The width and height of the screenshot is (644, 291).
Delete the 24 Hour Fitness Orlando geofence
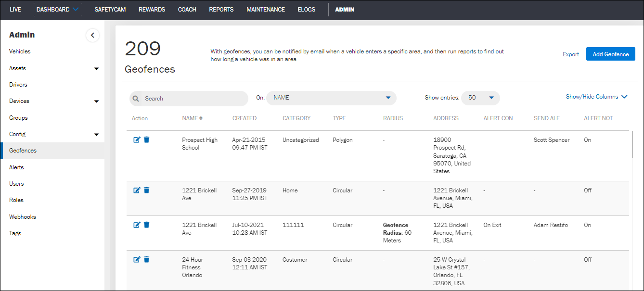pyautogui.click(x=147, y=260)
